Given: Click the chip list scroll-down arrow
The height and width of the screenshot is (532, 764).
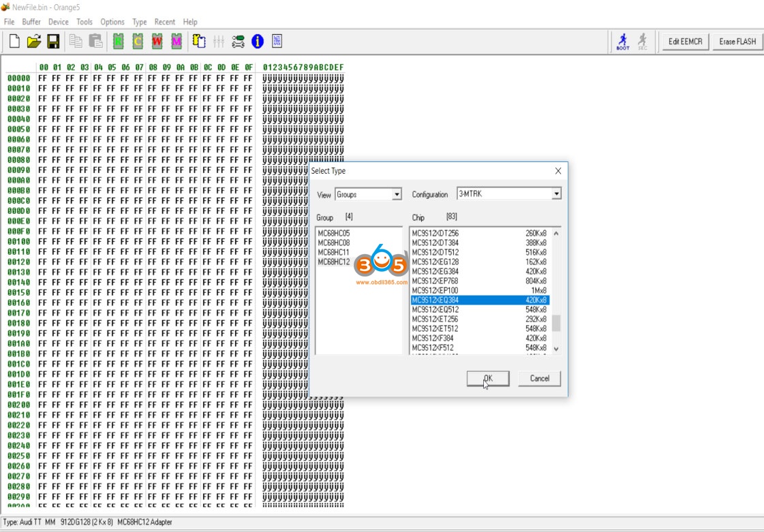Looking at the screenshot, I should coord(556,349).
